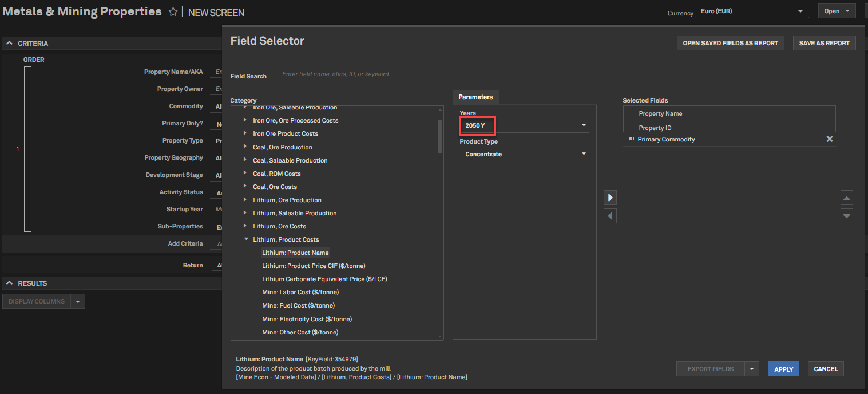Collapse the Results section chevron
Image resolution: width=868 pixels, height=394 pixels.
tap(10, 283)
